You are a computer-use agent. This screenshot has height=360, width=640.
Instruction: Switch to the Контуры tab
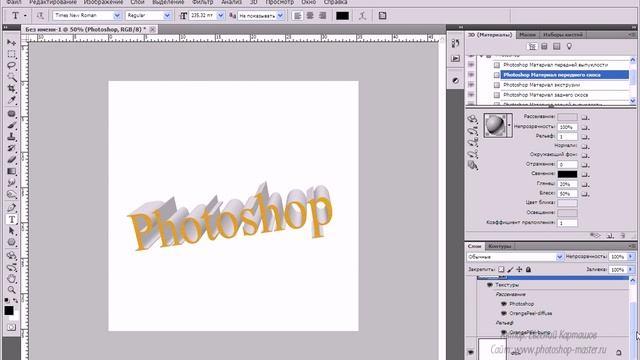[x=500, y=246]
